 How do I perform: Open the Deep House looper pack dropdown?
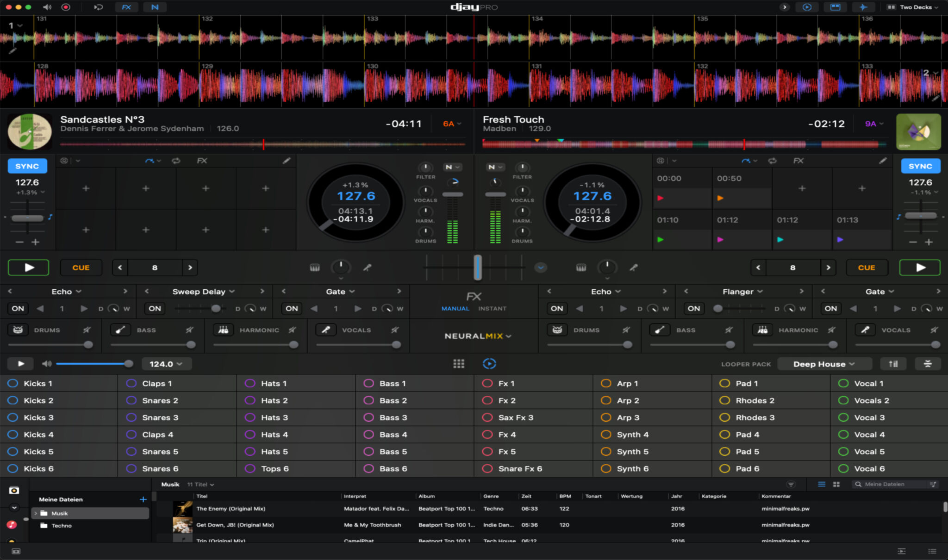coord(824,364)
